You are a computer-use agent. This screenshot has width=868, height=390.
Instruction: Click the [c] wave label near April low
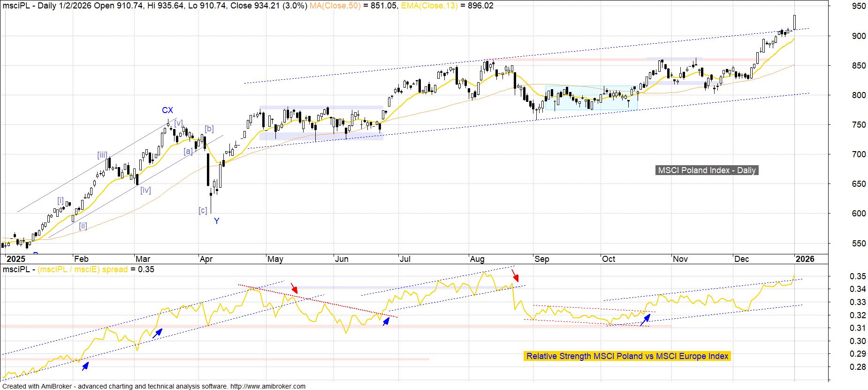[203, 210]
